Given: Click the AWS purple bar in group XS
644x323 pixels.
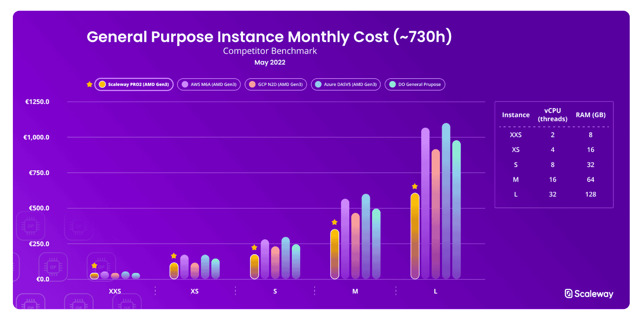Looking at the screenshot, I should (x=184, y=267).
